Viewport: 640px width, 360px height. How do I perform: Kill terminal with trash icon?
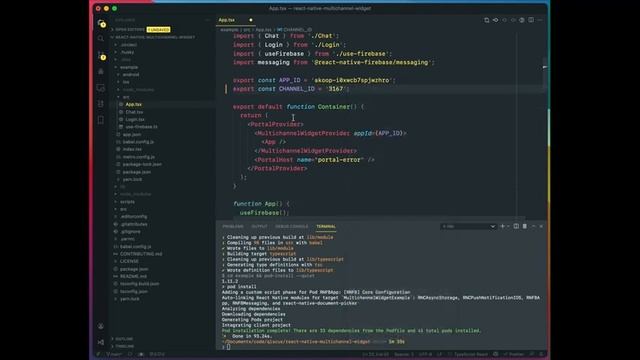525,226
